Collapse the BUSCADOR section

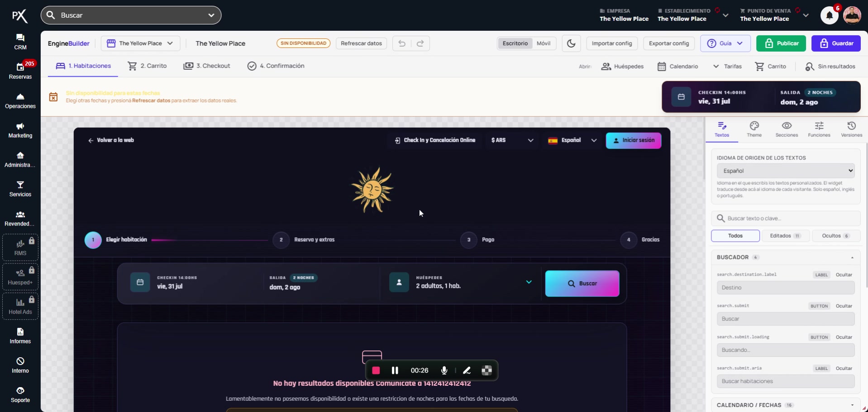tap(786, 257)
